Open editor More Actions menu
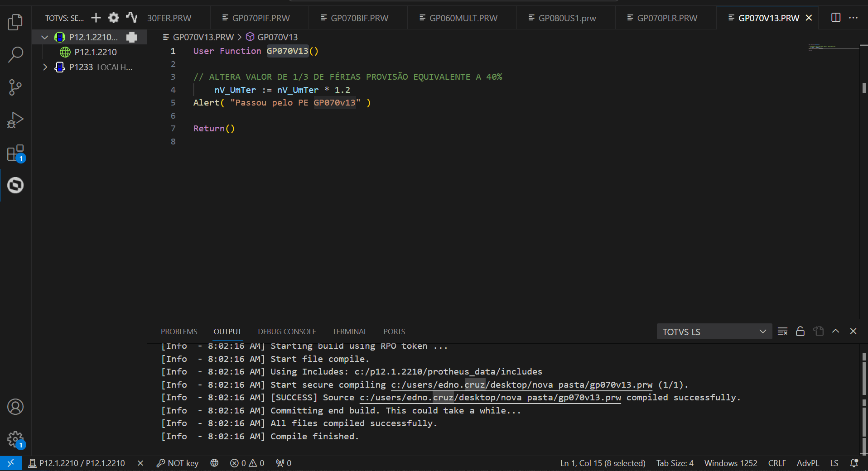This screenshot has width=868, height=471. (854, 18)
